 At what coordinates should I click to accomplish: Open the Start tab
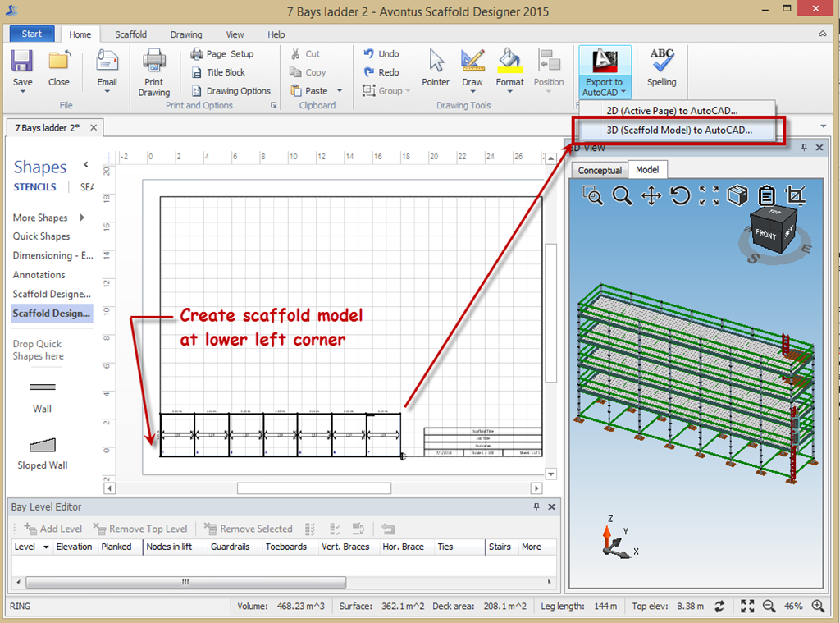[32, 34]
